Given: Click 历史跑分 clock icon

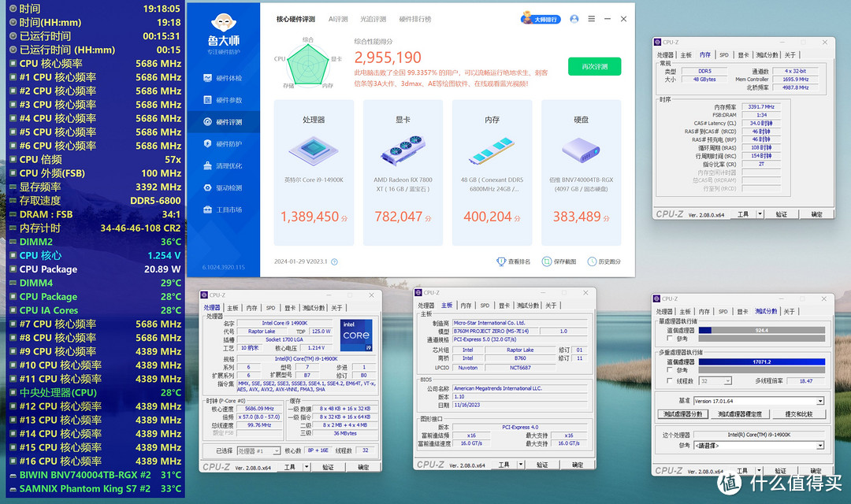Looking at the screenshot, I should (592, 261).
